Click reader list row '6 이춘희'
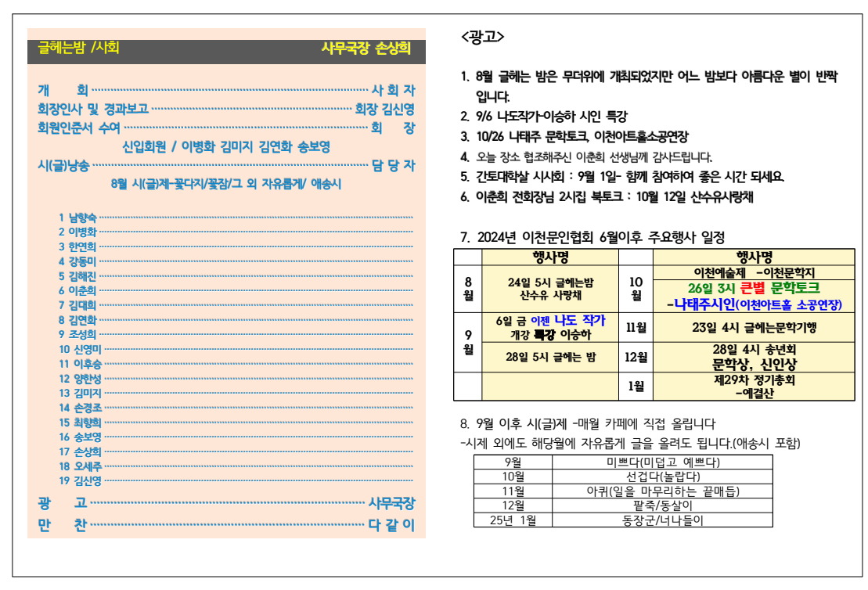The height and width of the screenshot is (590, 868). pyautogui.click(x=236, y=290)
